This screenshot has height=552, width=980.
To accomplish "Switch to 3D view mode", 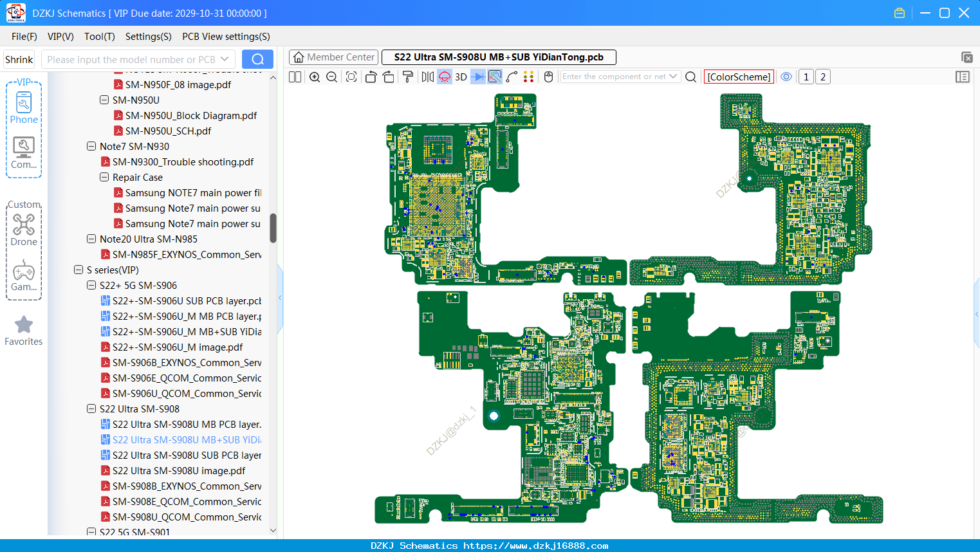I will (x=461, y=77).
